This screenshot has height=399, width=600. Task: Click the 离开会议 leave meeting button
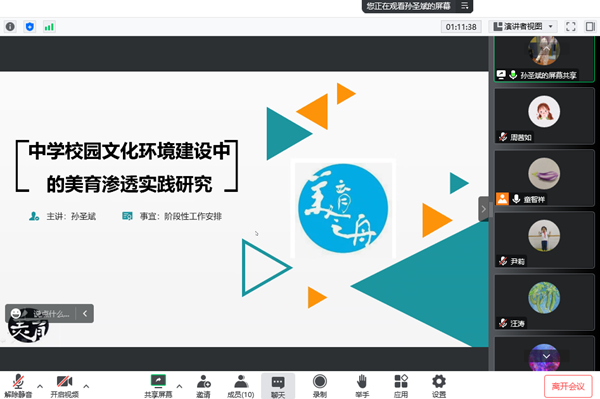(x=568, y=386)
